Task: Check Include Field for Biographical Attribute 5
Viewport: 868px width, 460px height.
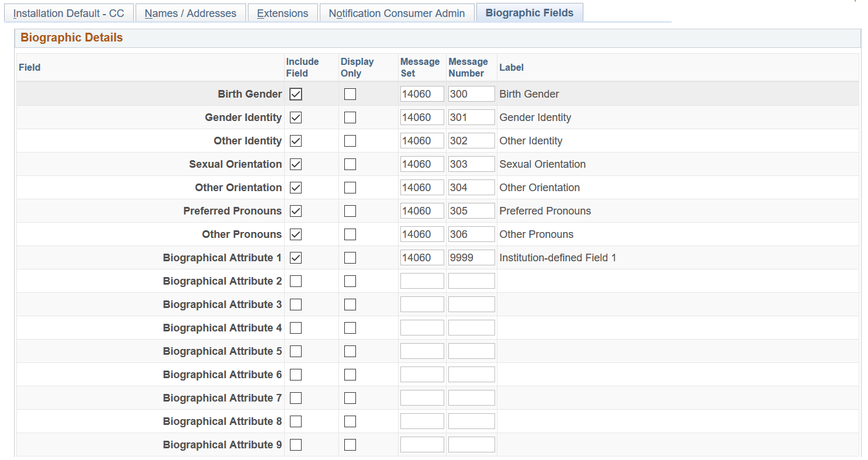Action: click(296, 351)
